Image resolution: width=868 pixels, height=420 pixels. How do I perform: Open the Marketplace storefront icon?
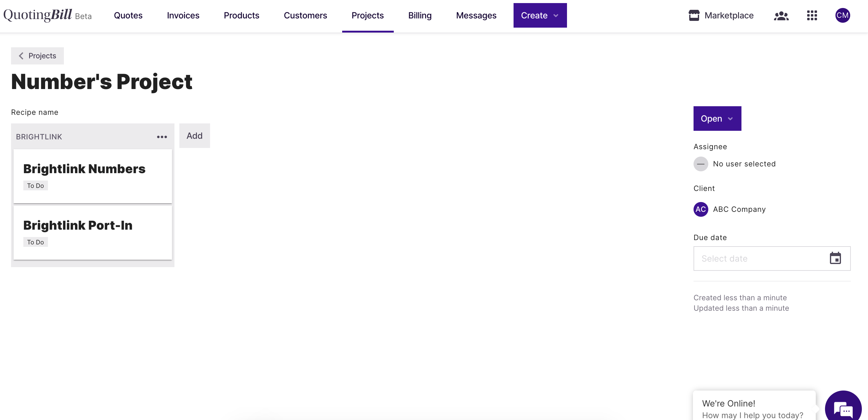tap(694, 15)
